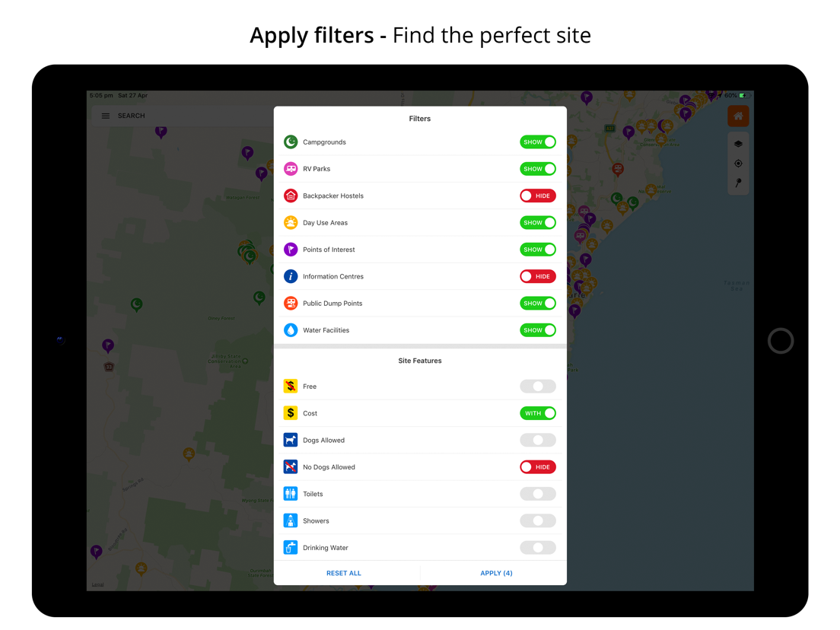The width and height of the screenshot is (840, 630).
Task: Click the Cost dollar sign icon
Action: [291, 413]
